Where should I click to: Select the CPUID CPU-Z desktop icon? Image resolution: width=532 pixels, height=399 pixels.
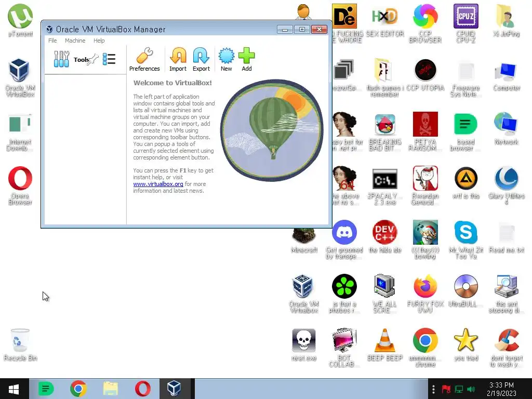pos(466,23)
